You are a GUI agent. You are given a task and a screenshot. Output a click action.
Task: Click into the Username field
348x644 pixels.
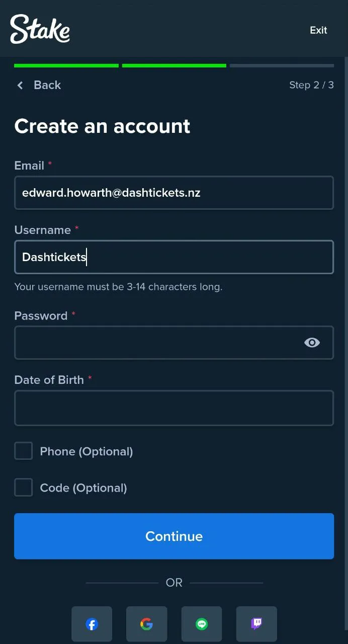click(x=174, y=257)
